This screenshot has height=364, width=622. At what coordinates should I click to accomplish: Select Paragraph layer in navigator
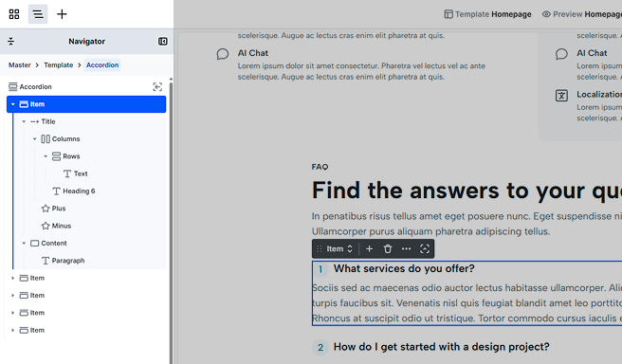click(x=68, y=261)
